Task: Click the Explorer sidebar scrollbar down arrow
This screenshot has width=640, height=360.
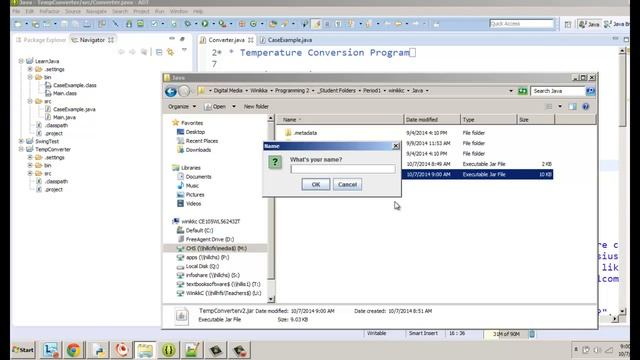Action: point(271,299)
